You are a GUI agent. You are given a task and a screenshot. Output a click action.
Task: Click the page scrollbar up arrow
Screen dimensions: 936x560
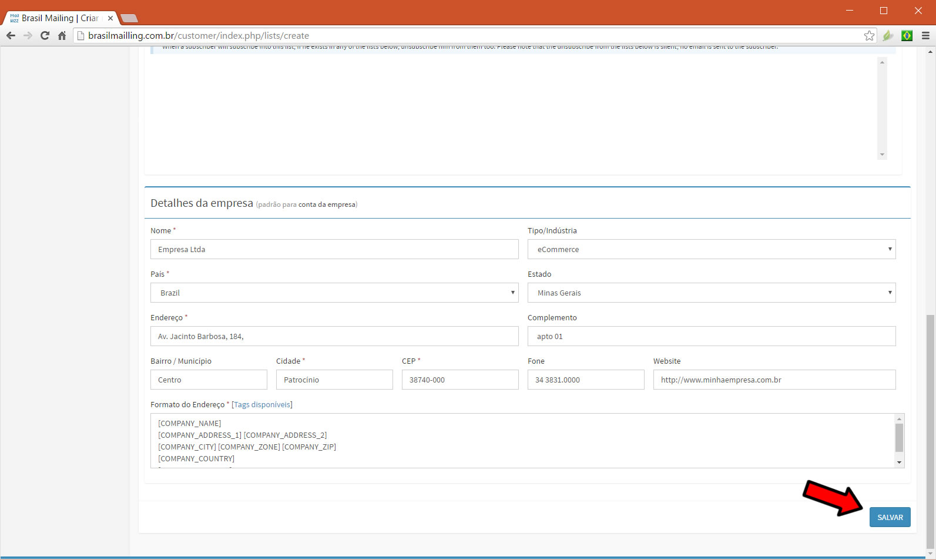pyautogui.click(x=930, y=52)
